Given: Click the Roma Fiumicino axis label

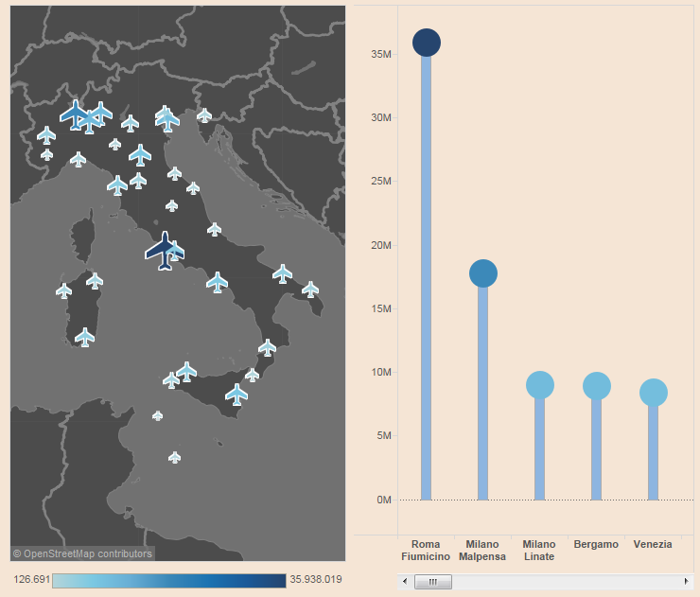Looking at the screenshot, I should pos(426,550).
